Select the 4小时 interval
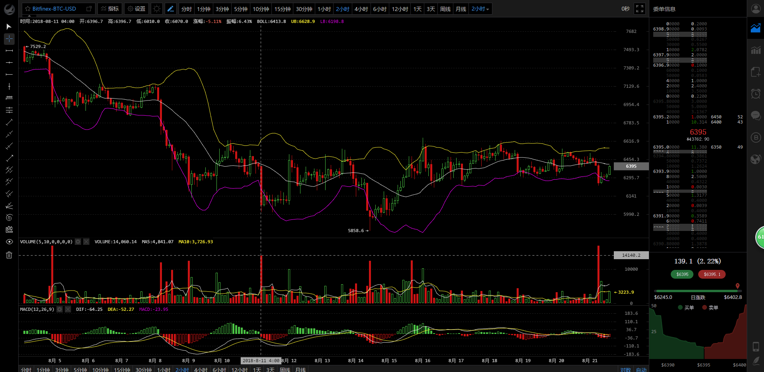 point(360,9)
